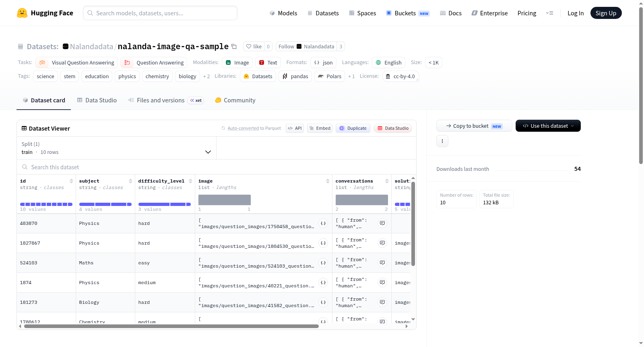Viewport: 644px width, 347px height.
Task: Click the Duplicate button in Dataset Viewer
Action: (353, 128)
